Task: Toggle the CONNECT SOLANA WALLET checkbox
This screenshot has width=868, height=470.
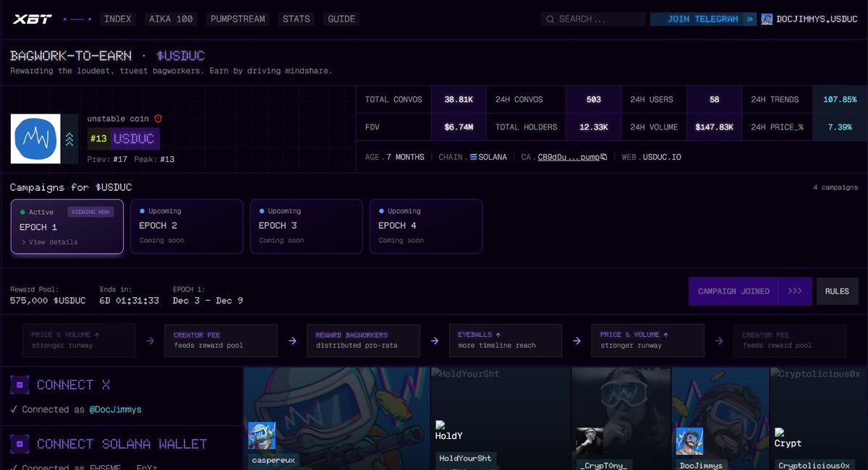Action: [x=20, y=444]
